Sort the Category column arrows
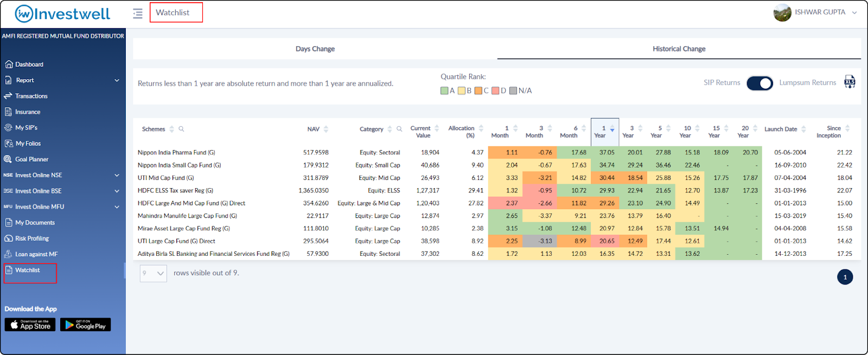The image size is (868, 355). pos(390,129)
